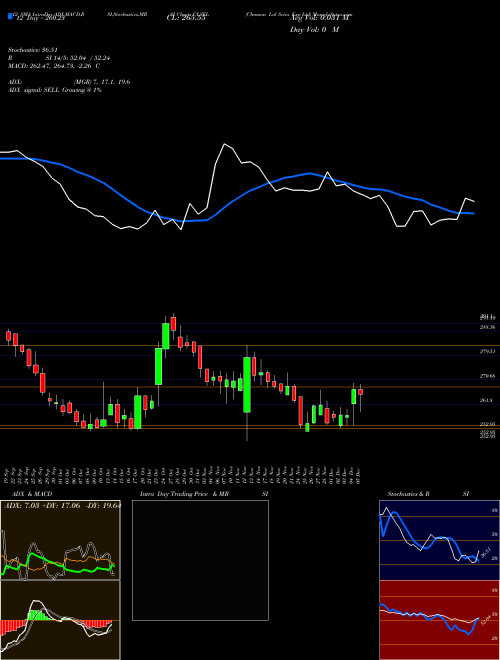Click the 'MACD: 262.47, 264.73, -2.26 C' line

[53, 66]
